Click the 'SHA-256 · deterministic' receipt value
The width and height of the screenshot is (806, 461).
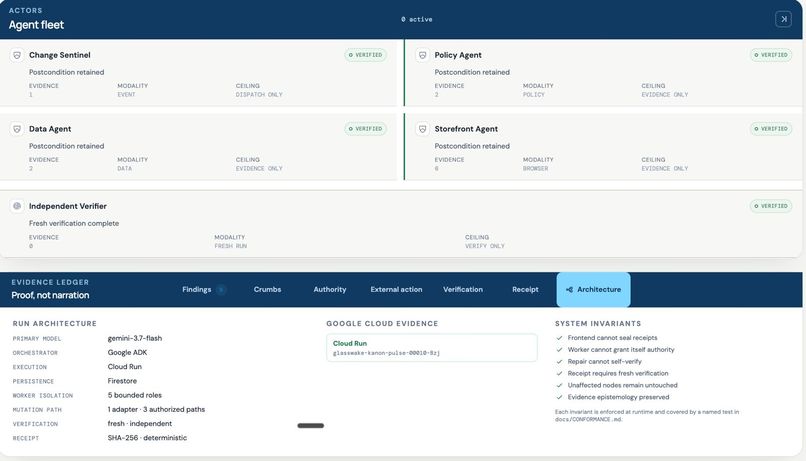[x=147, y=438]
